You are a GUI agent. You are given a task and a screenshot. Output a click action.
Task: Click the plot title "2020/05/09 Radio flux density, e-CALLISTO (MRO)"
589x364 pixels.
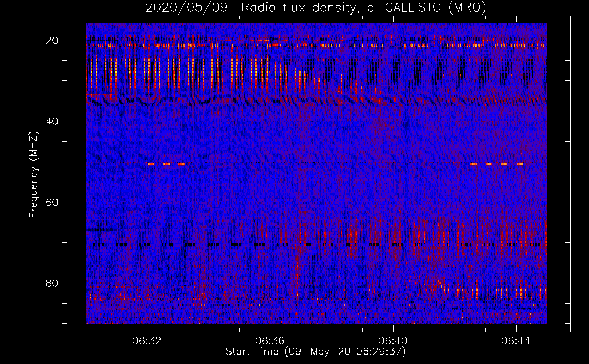pos(316,7)
